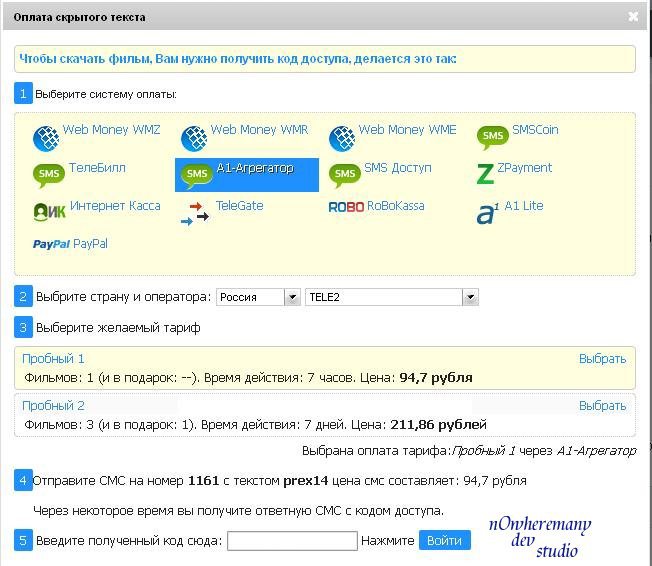Click text Выберите систему оплаты
The height and width of the screenshot is (566, 652).
(106, 94)
